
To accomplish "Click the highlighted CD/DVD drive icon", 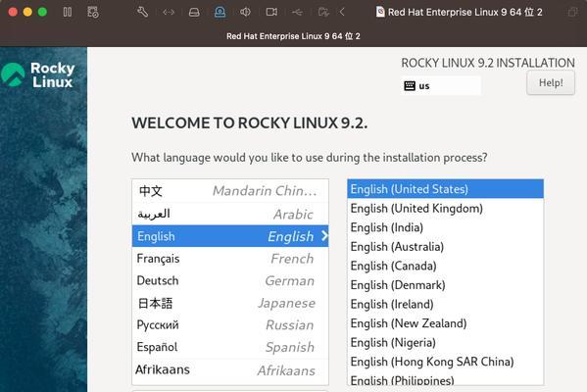I will pyautogui.click(x=220, y=12).
